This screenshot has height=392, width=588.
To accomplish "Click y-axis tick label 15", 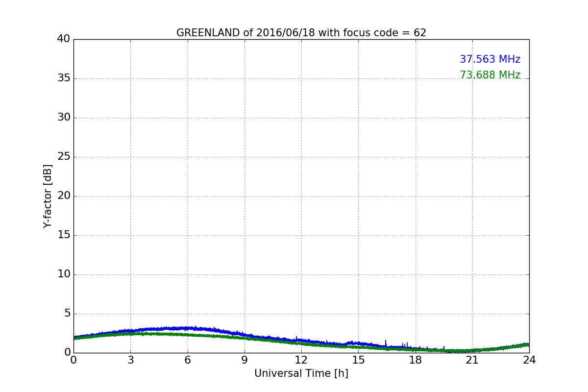I will pos(64,235).
